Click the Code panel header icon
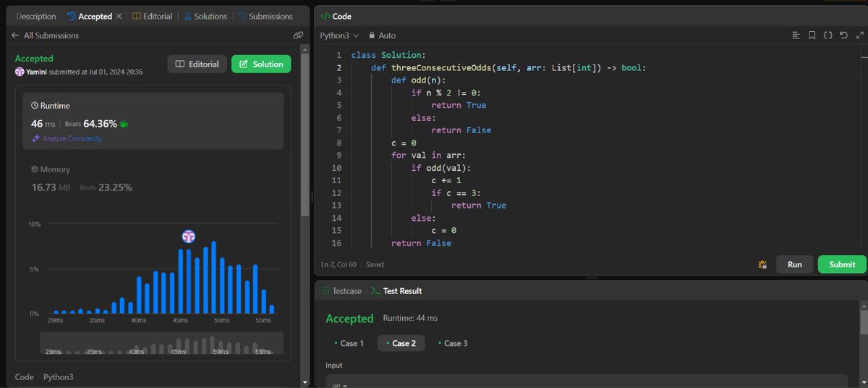 pos(325,16)
